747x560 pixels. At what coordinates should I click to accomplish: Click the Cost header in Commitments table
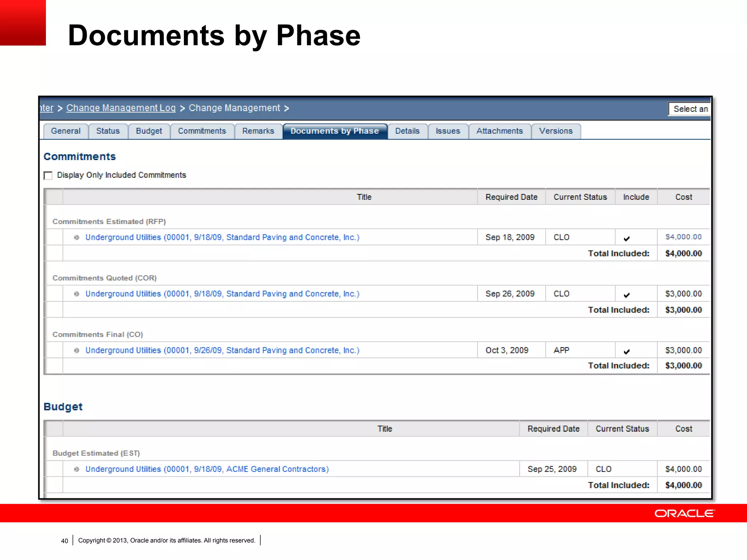pos(684,197)
